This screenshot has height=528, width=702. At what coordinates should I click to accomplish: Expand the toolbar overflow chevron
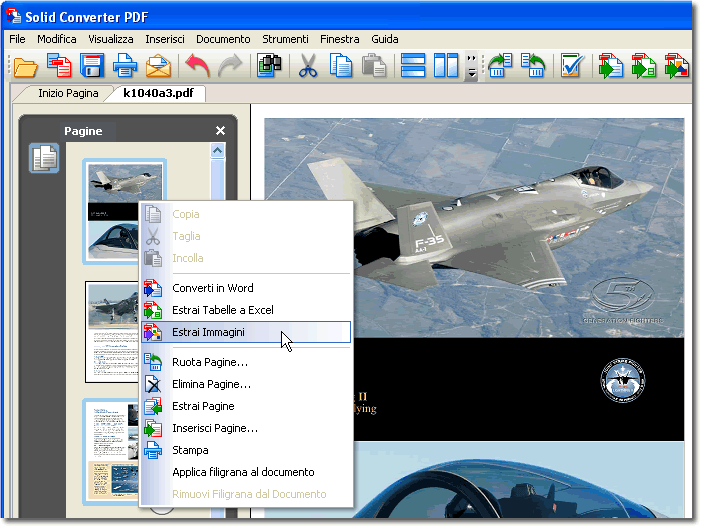point(471,67)
